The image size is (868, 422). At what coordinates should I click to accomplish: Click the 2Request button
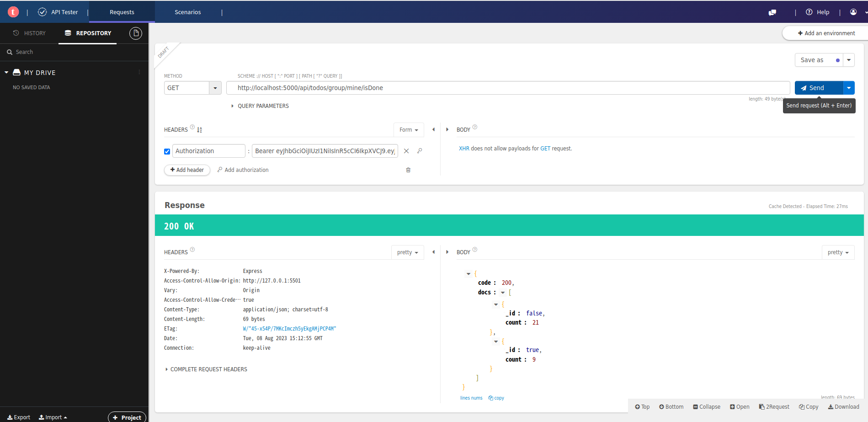point(774,407)
